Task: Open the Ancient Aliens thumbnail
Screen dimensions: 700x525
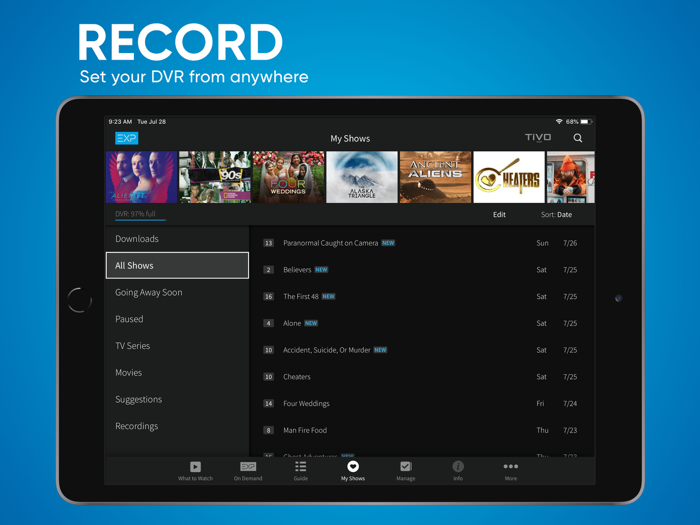Action: pyautogui.click(x=435, y=177)
